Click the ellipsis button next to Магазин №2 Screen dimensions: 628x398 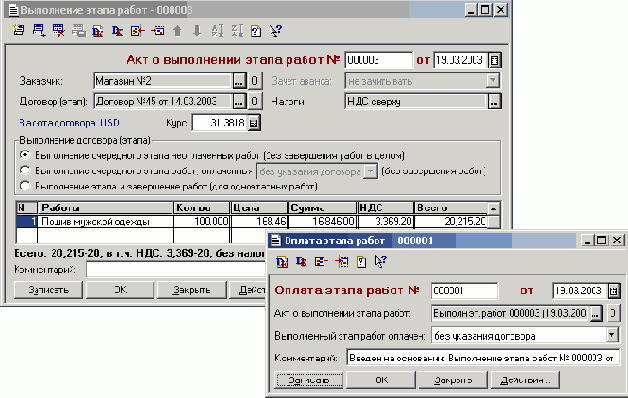pyautogui.click(x=239, y=81)
